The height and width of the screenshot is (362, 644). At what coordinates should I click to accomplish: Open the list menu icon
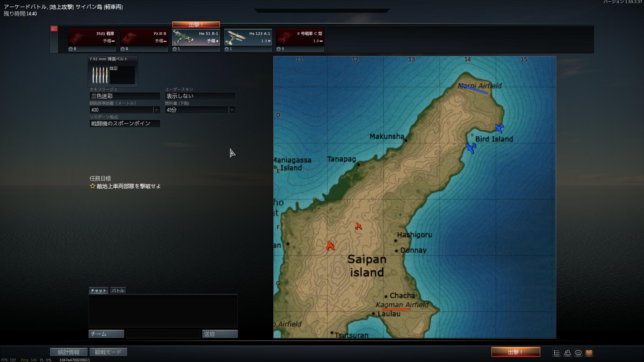557,352
